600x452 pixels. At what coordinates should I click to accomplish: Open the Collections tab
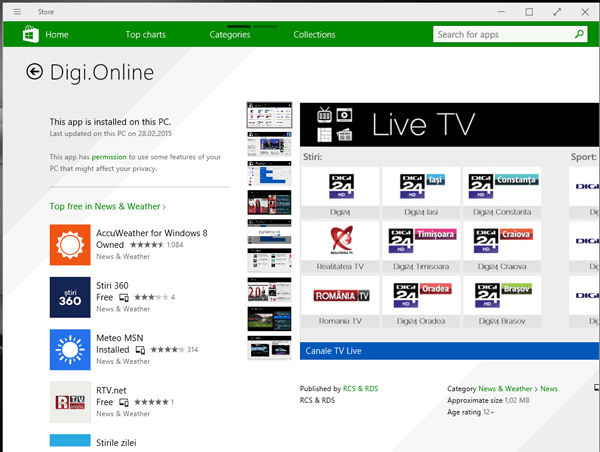(x=314, y=34)
